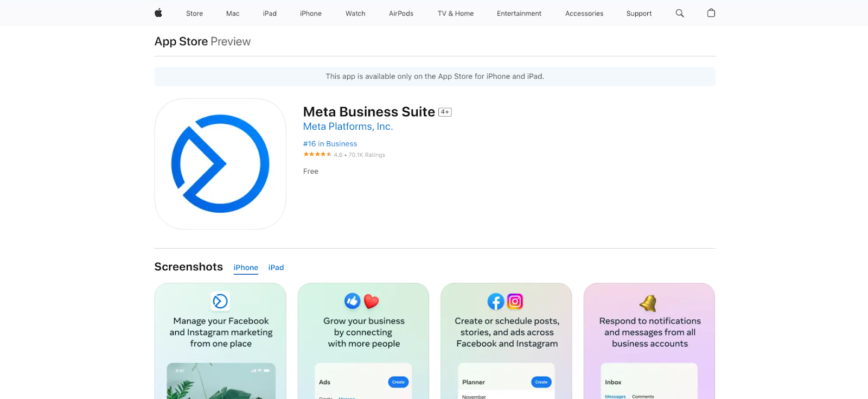Click the availability notice banner text

point(435,77)
